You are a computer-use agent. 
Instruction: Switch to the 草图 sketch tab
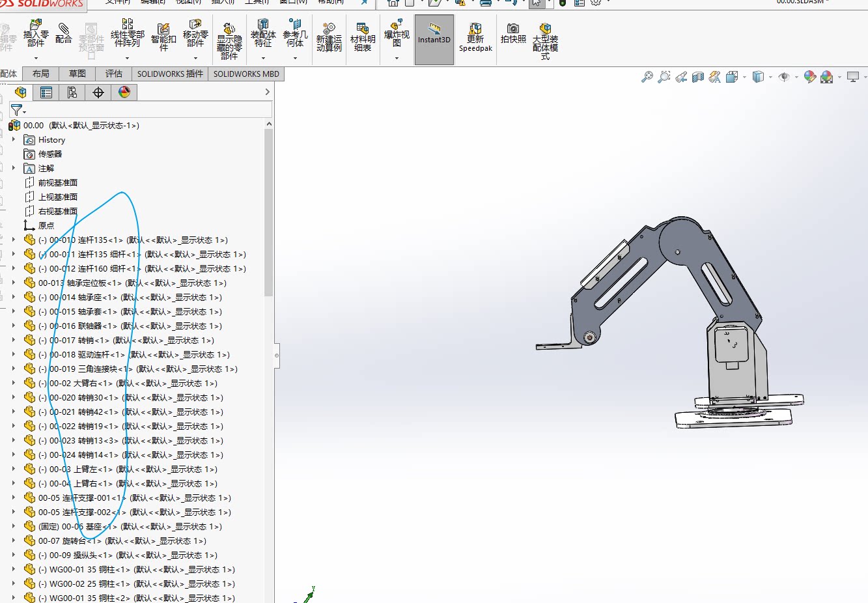77,74
